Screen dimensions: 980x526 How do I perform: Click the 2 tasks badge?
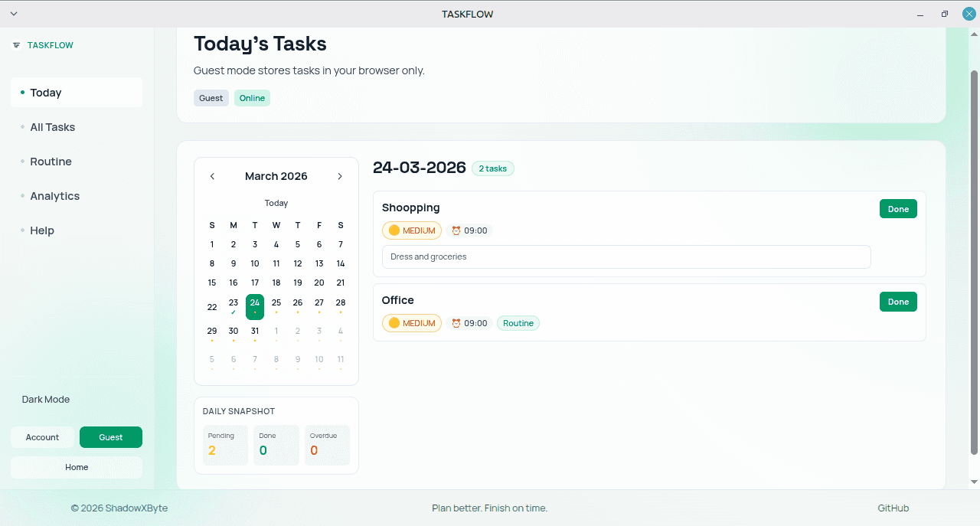point(493,168)
